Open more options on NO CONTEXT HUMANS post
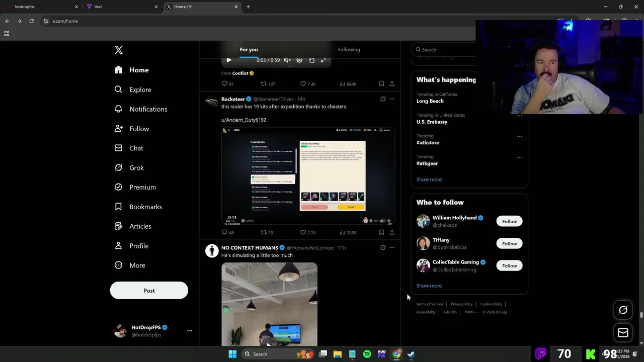 [x=392, y=248]
